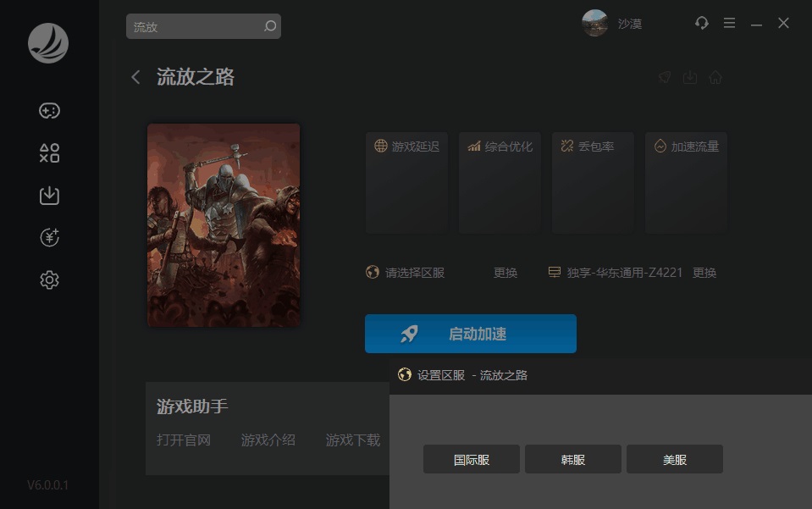Click the 流放之路 game cover art
Image resolution: width=812 pixels, height=509 pixels.
224,224
